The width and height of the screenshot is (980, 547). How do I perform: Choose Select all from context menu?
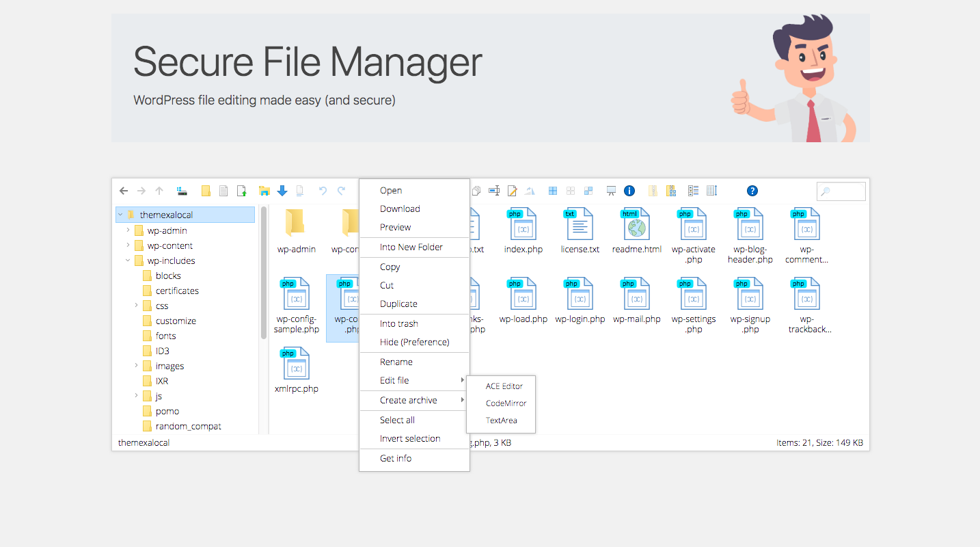pyautogui.click(x=414, y=420)
